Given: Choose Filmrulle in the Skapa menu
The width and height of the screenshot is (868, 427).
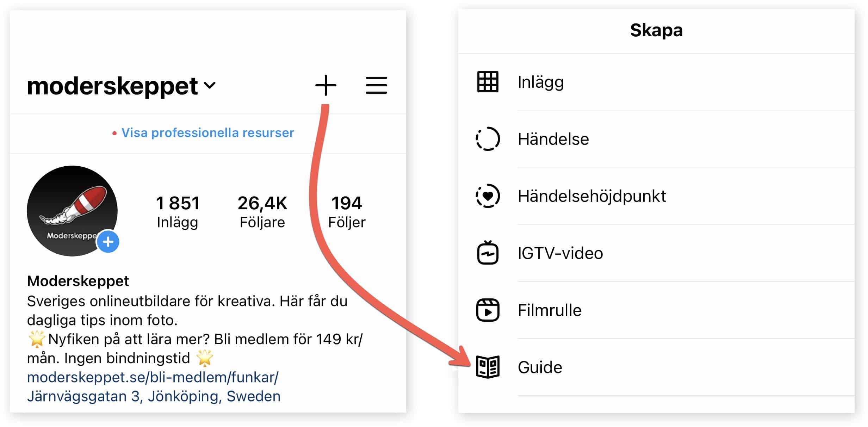Looking at the screenshot, I should pos(656,310).
